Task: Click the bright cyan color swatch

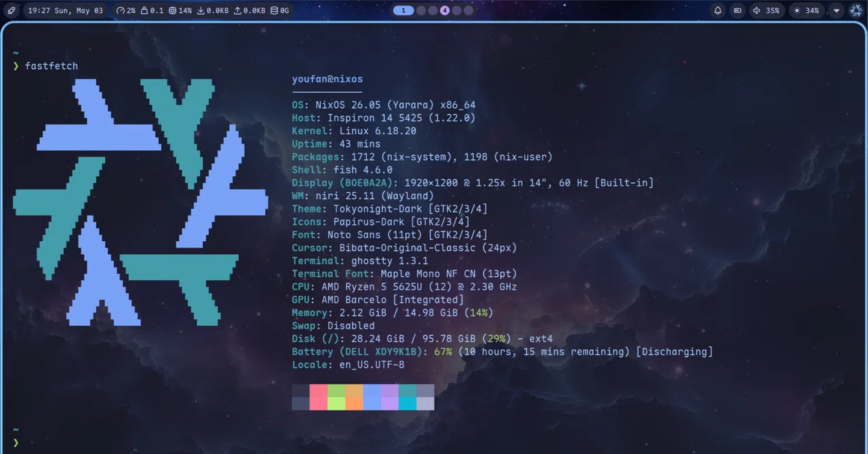Action: (408, 403)
